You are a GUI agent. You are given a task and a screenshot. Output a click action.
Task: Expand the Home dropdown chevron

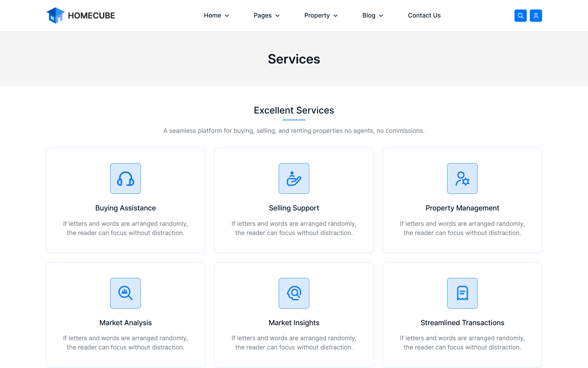point(227,16)
